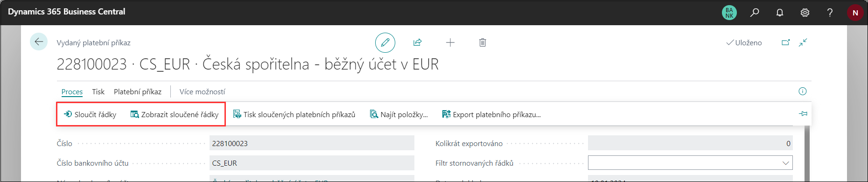Open the share icon menu
The image size is (868, 182).
point(417,42)
